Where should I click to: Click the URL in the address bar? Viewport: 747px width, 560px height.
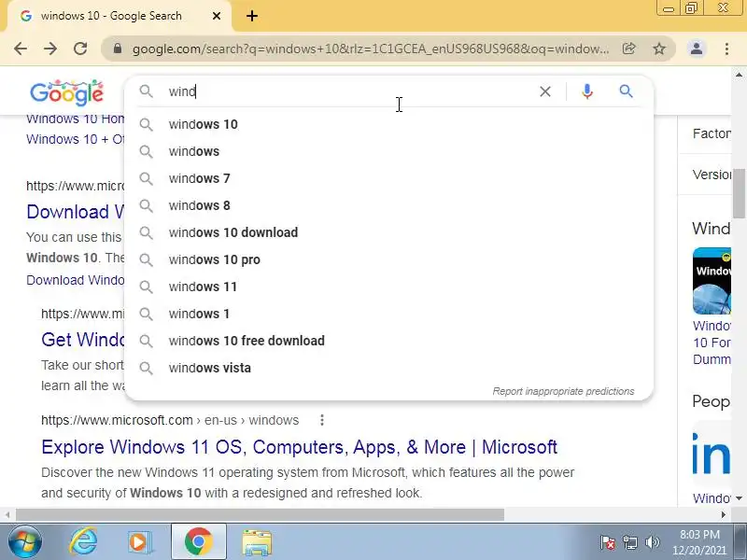coord(370,49)
